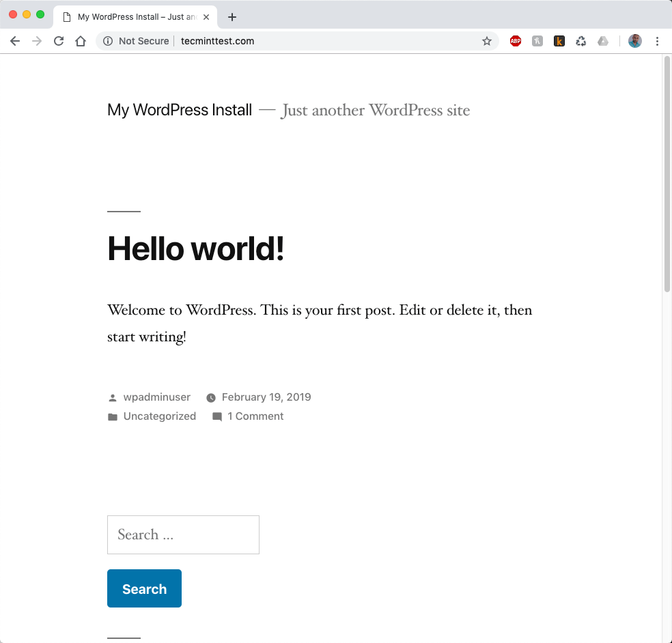Image resolution: width=672 pixels, height=643 pixels.
Task: Open the Google Drive extension
Action: pos(603,41)
